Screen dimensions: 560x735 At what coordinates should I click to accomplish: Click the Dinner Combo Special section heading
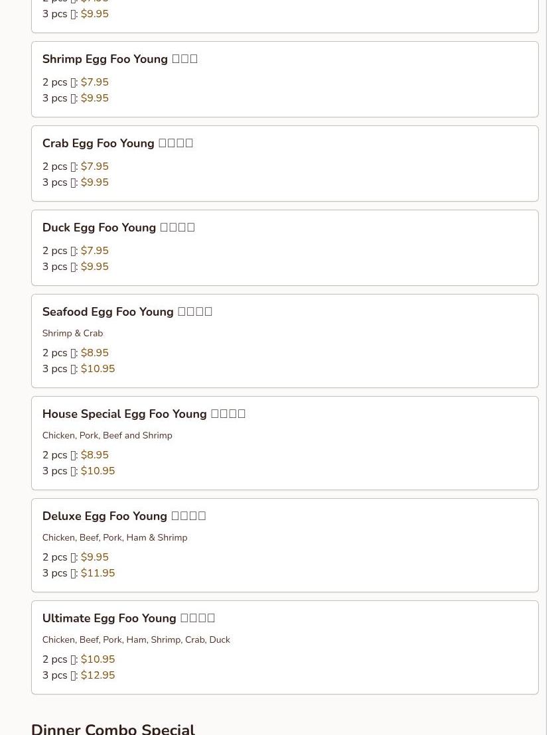pos(113,728)
